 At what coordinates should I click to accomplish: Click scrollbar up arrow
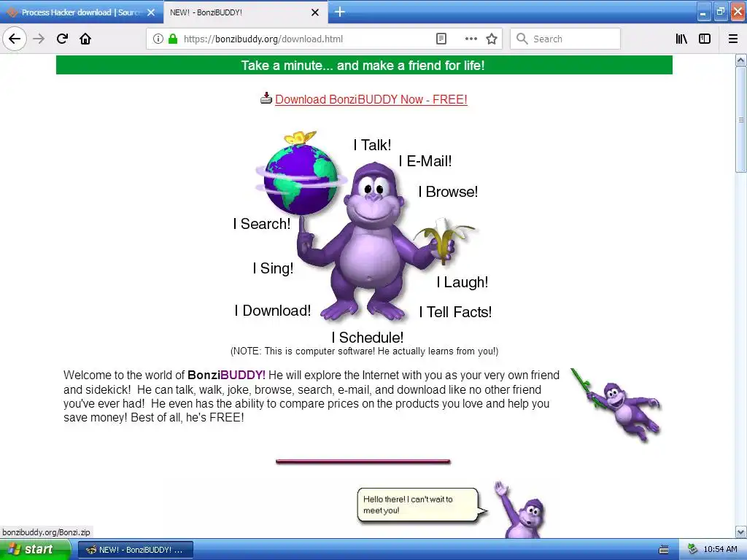click(x=741, y=60)
